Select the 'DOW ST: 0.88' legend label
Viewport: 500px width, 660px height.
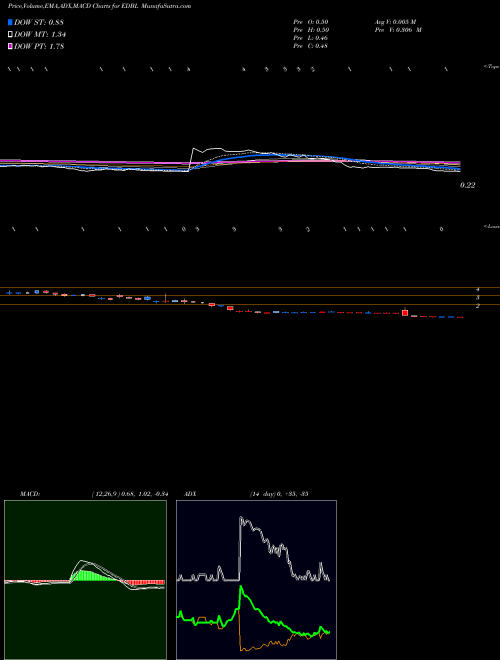pos(39,22)
